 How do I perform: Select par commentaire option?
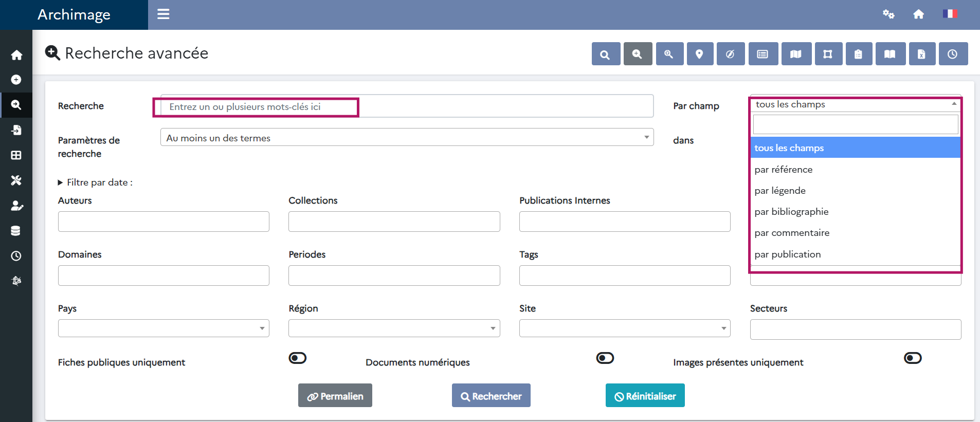(x=856, y=232)
